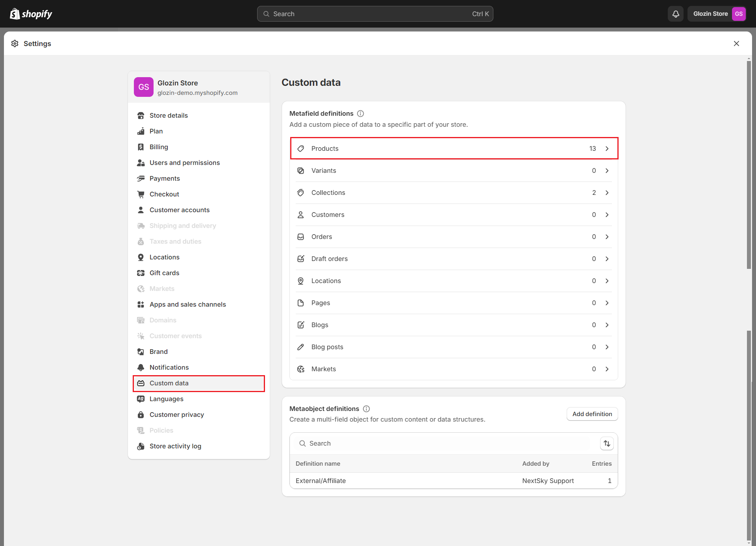Click the Gift cards sidebar icon
This screenshot has height=546, width=756.
[x=141, y=273]
